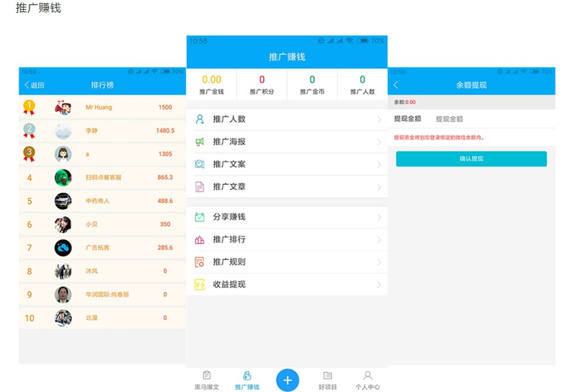Click the 推广文案 chat bubble icon
This screenshot has width=573, height=392.
[199, 164]
